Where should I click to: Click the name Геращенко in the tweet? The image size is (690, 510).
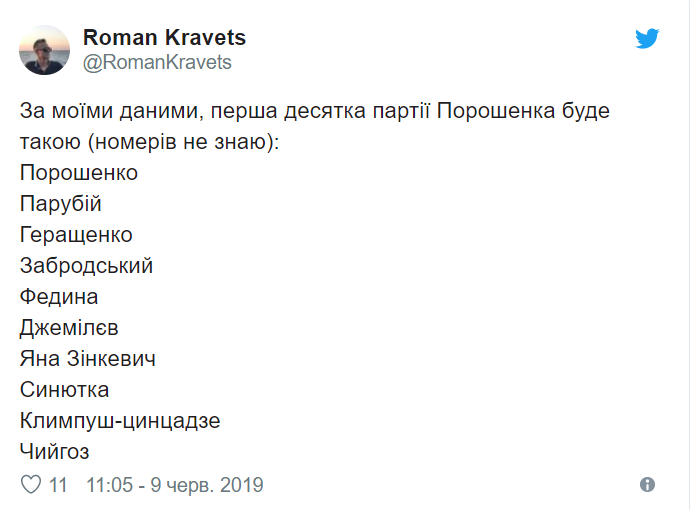tap(76, 235)
